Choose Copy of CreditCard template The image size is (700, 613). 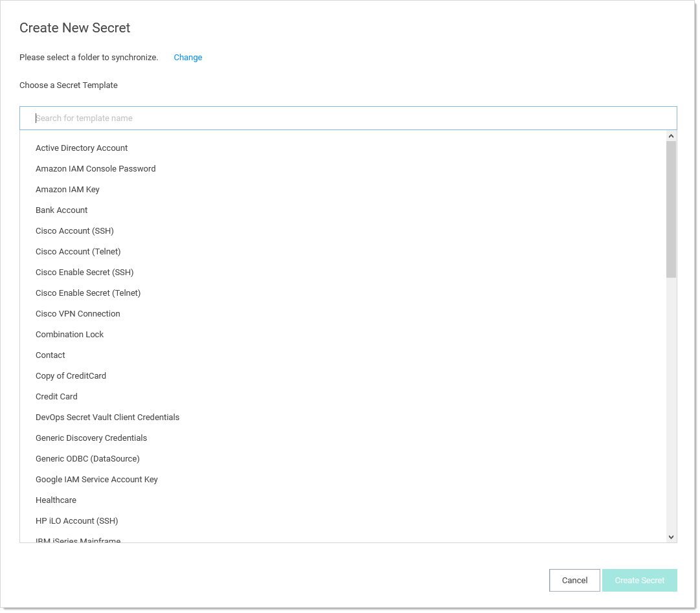coord(71,376)
